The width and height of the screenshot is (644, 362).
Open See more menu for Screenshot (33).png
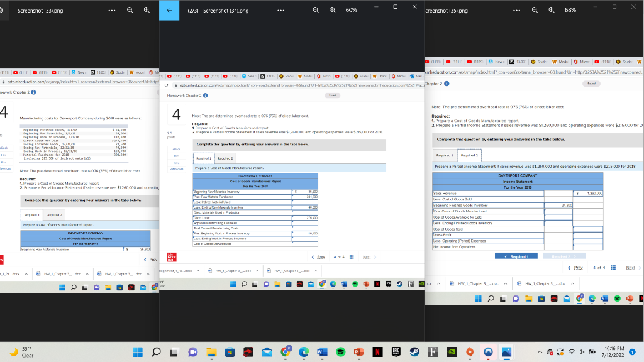[x=112, y=10]
